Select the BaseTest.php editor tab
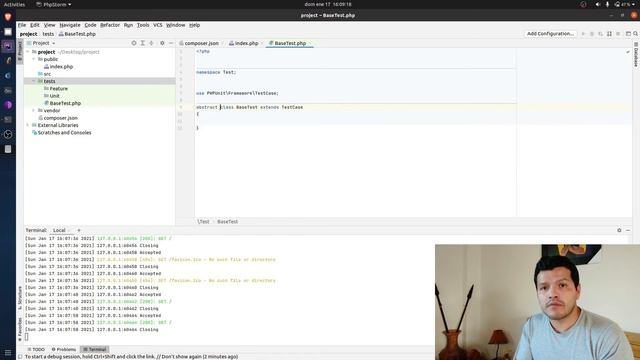 (289, 43)
